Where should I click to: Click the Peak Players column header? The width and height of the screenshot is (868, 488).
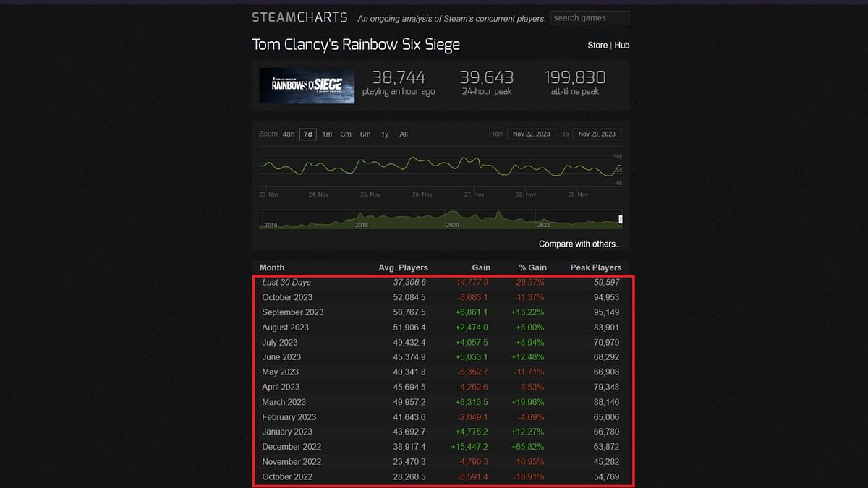[596, 267]
